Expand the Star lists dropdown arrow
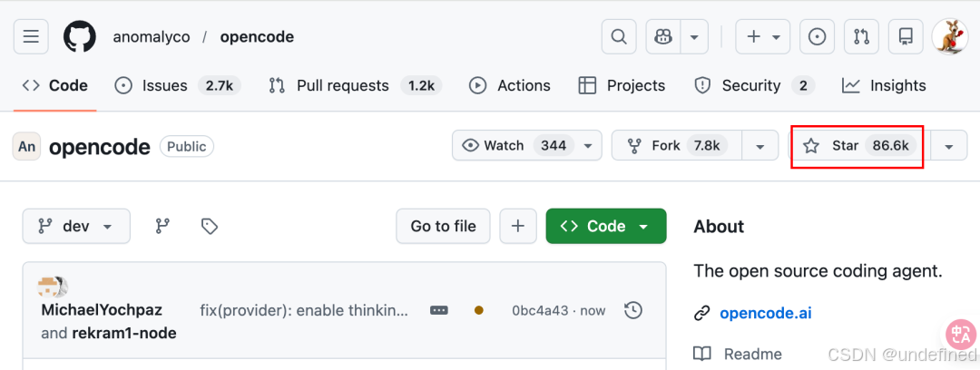 pyautogui.click(x=949, y=146)
